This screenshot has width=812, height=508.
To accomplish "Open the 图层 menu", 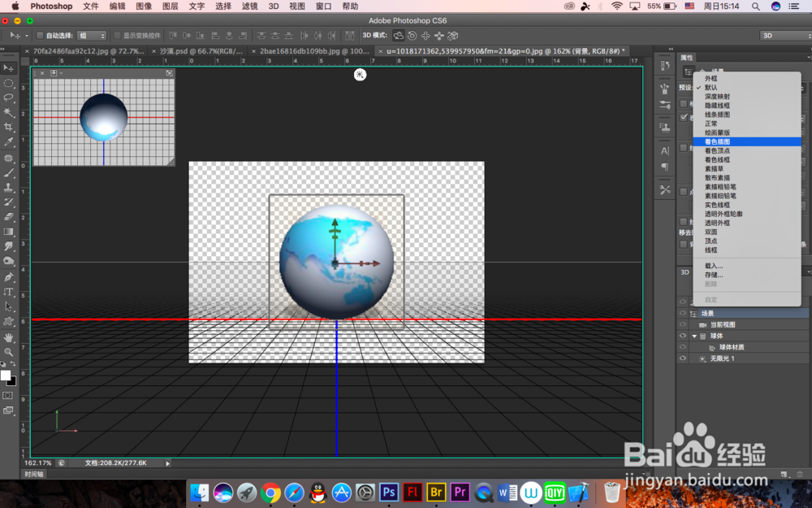I will click(171, 7).
